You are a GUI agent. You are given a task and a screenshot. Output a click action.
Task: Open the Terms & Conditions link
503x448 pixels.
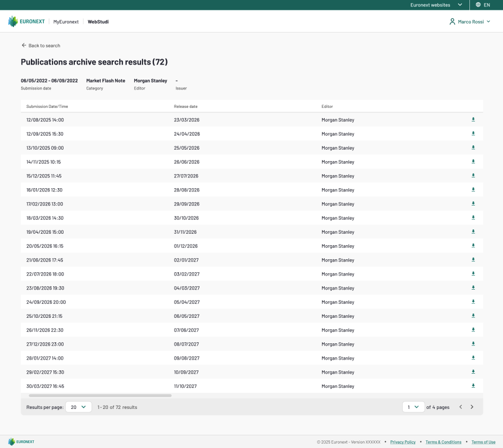443,442
